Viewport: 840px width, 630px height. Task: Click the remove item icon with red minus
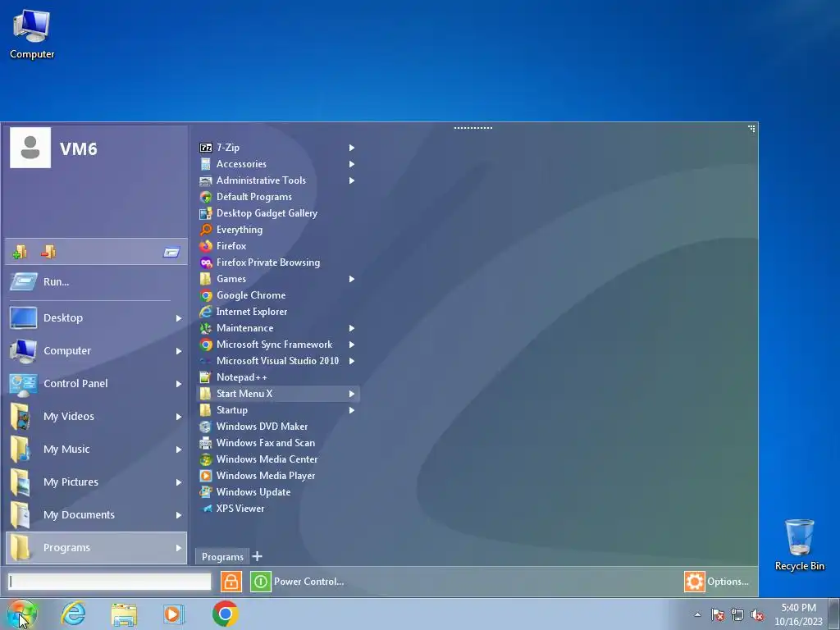point(48,251)
